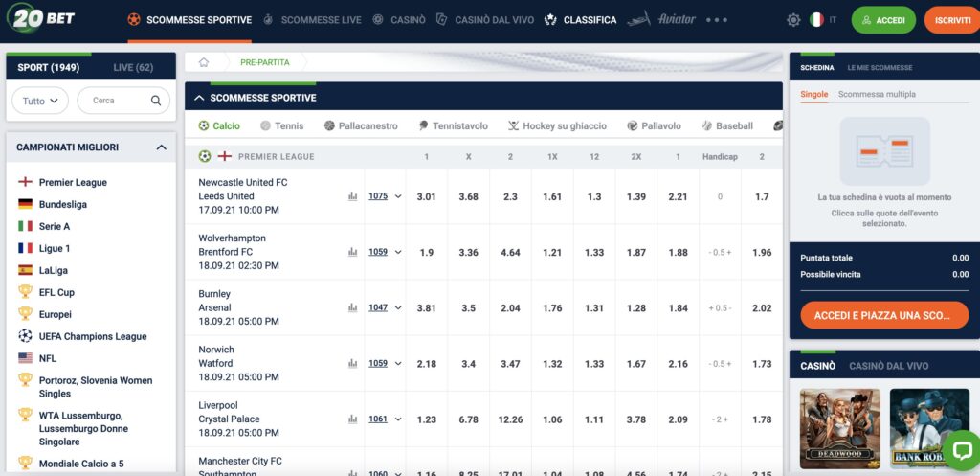Select odds 3.01 for Newcastle win
The width and height of the screenshot is (980, 476).
[426, 196]
